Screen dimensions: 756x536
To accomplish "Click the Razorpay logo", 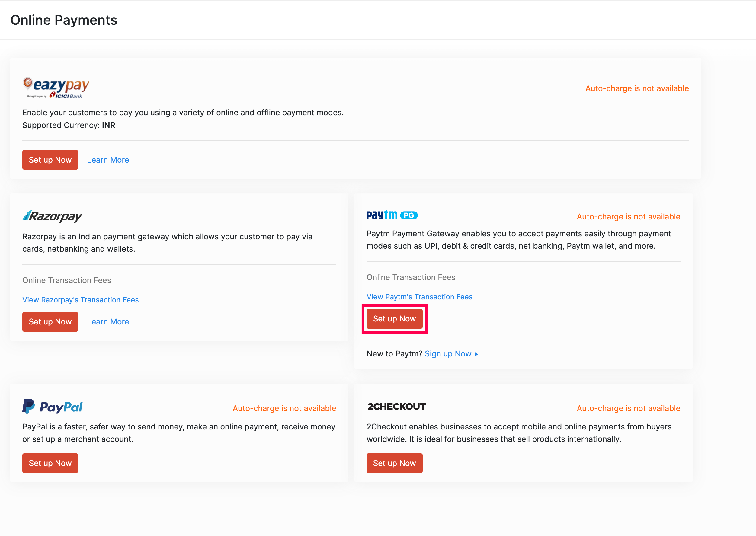I will point(52,216).
